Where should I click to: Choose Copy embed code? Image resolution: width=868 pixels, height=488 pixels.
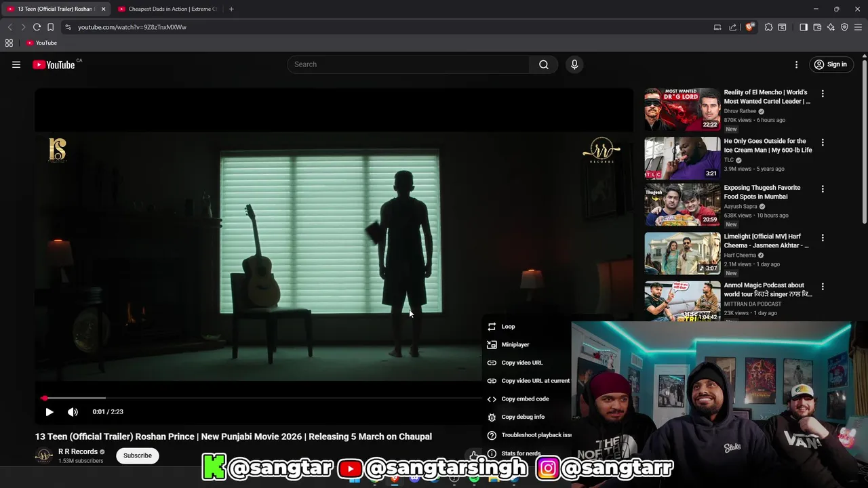click(526, 399)
